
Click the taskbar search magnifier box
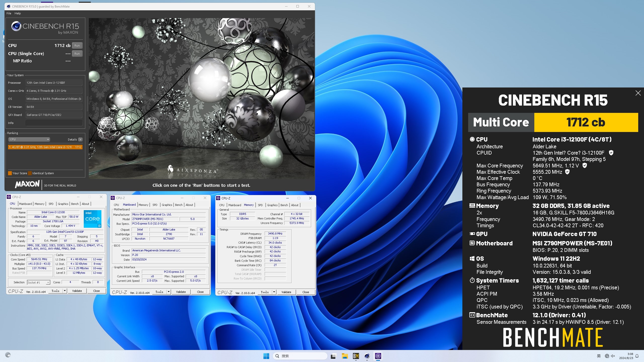[300, 356]
